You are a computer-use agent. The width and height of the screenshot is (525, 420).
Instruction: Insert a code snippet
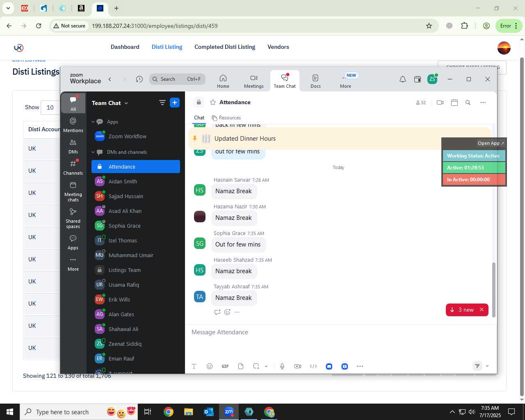[x=313, y=366]
